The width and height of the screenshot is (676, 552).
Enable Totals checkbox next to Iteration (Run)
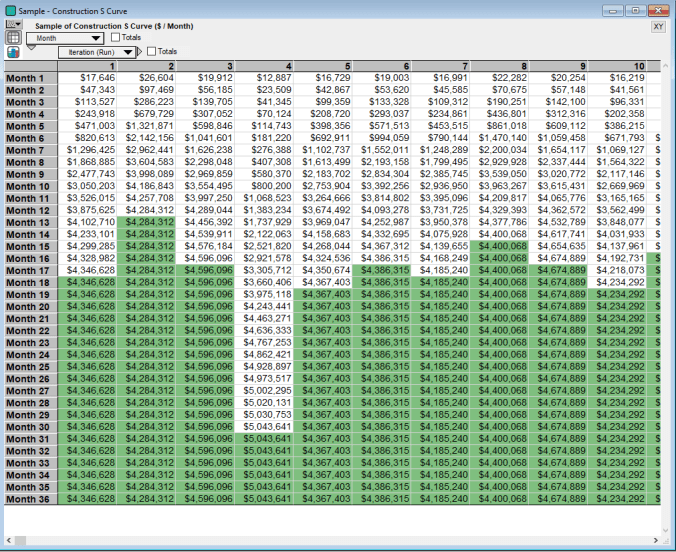(x=152, y=51)
